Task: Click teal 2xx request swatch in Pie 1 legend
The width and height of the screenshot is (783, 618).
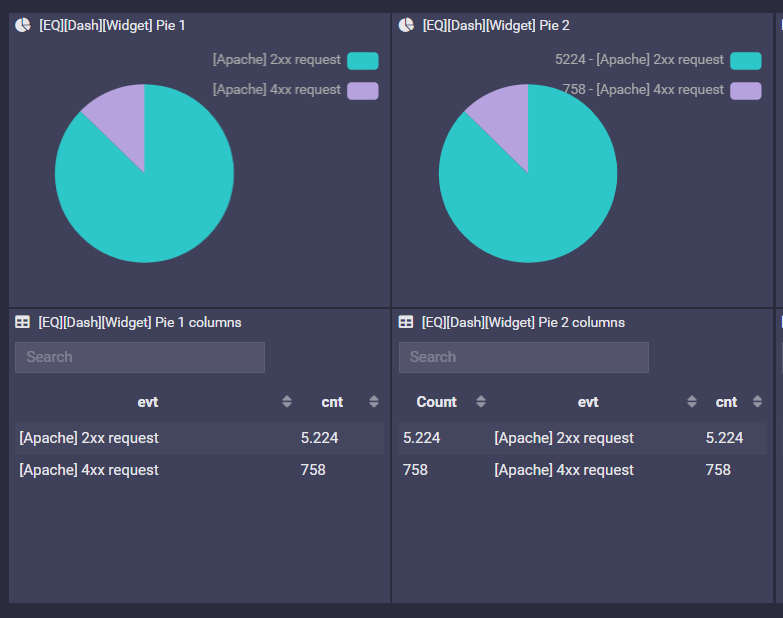Action: [x=363, y=61]
